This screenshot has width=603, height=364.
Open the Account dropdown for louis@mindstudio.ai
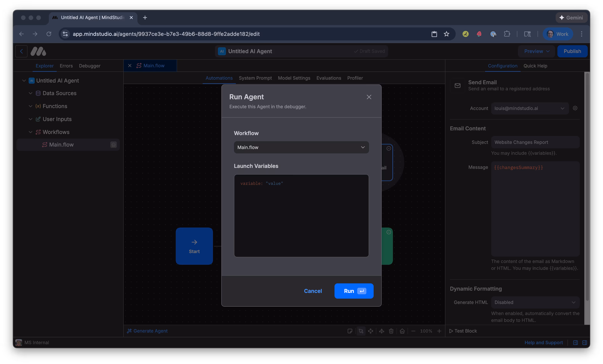530,108
